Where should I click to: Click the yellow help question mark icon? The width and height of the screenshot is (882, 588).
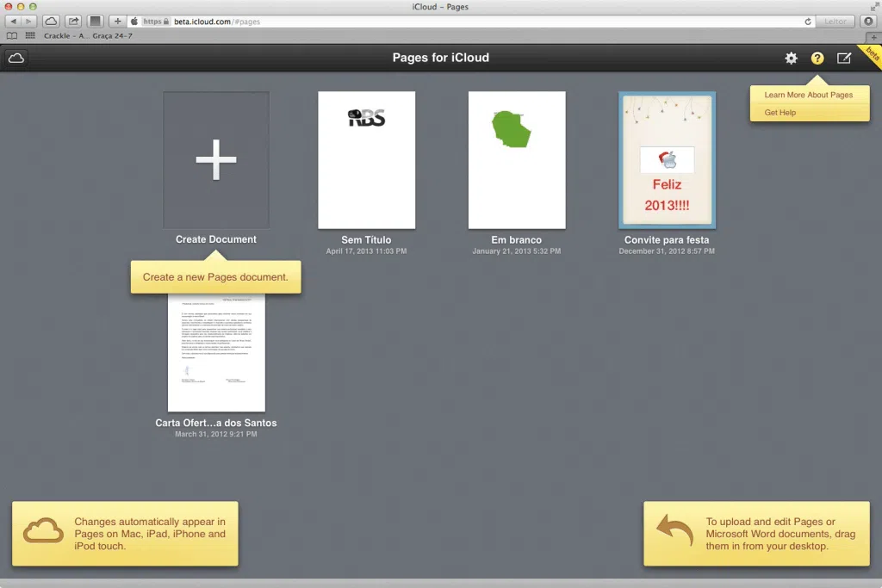[817, 59]
